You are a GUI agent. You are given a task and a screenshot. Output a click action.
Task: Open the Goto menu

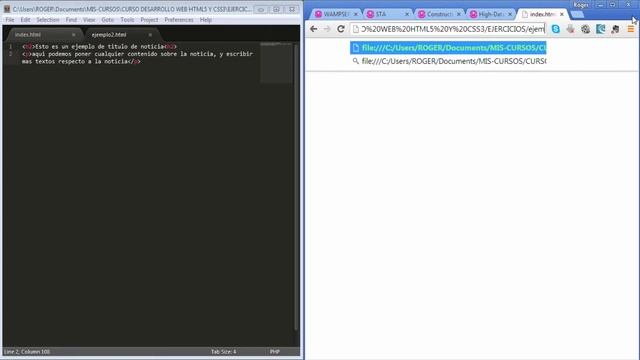[108, 20]
